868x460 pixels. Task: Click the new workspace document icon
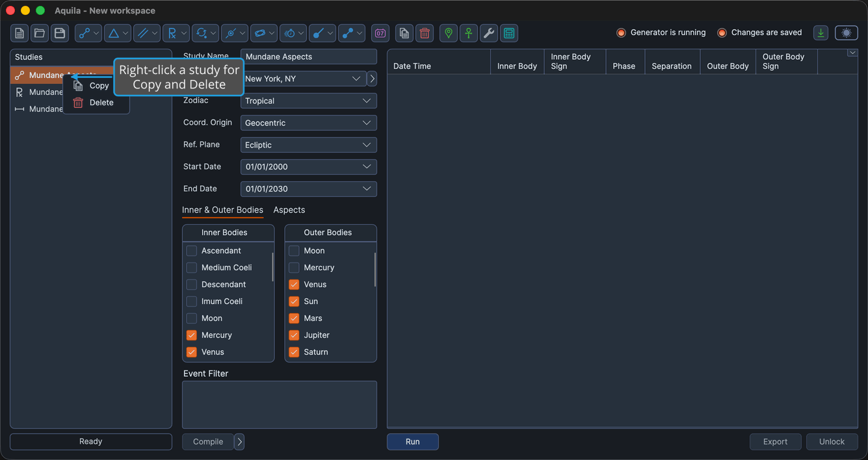point(20,33)
